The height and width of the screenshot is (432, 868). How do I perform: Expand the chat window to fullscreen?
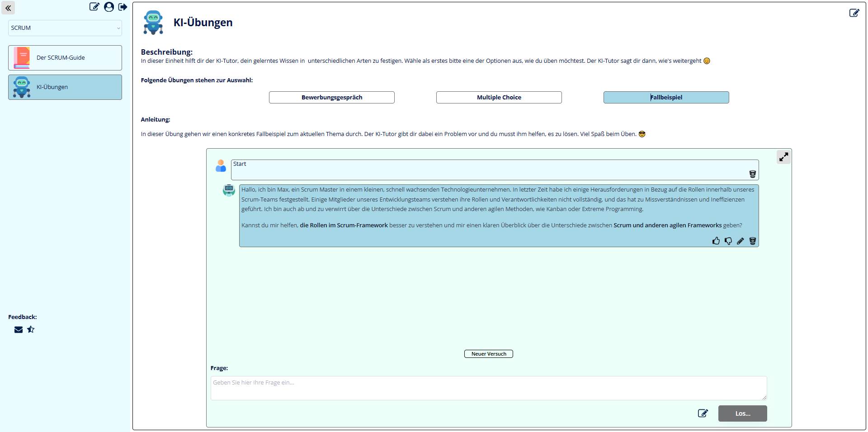[x=783, y=157]
